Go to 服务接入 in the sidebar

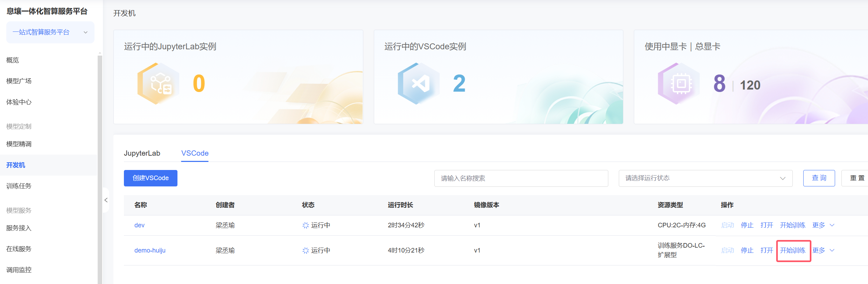click(x=19, y=228)
